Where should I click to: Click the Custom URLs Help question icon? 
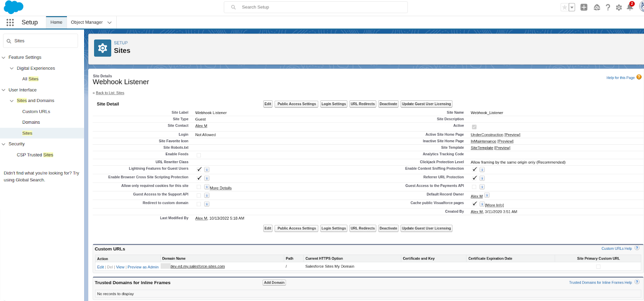tap(637, 248)
